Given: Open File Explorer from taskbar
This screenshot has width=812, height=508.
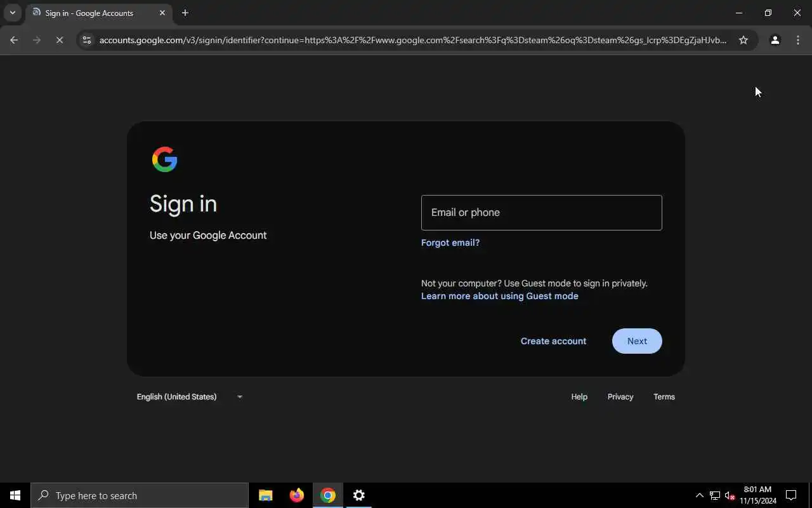Looking at the screenshot, I should coord(266,495).
